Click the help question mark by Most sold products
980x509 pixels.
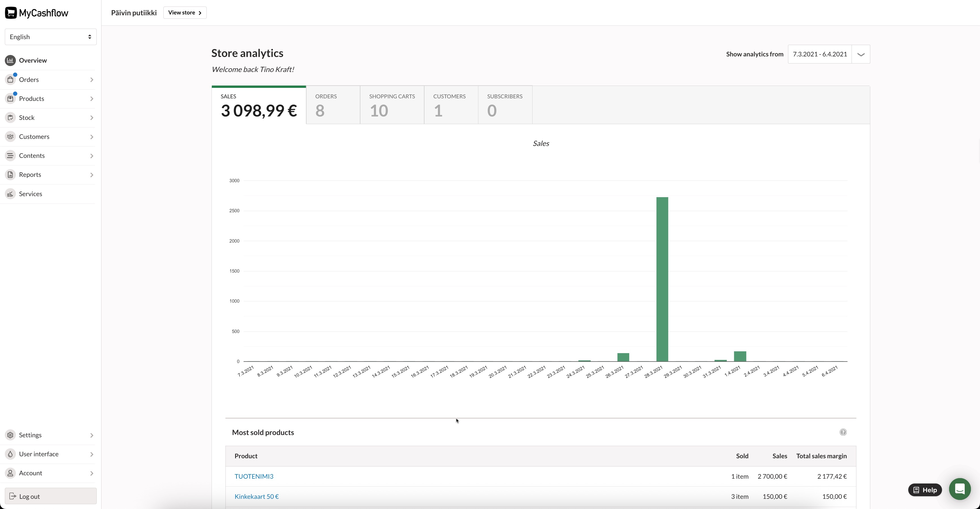pos(843,432)
